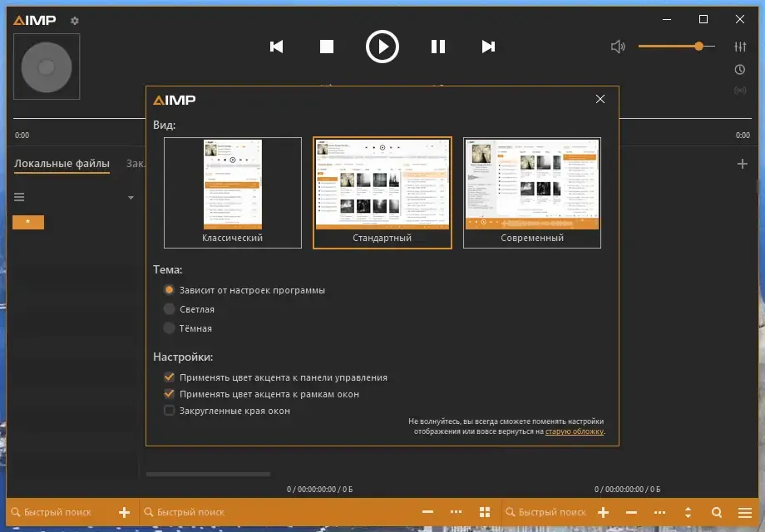Skip to the previous track
The height and width of the screenshot is (532, 765).
pos(277,47)
